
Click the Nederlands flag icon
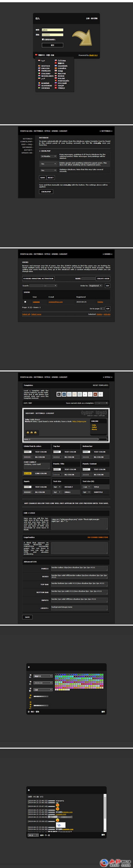click(x=39, y=76)
